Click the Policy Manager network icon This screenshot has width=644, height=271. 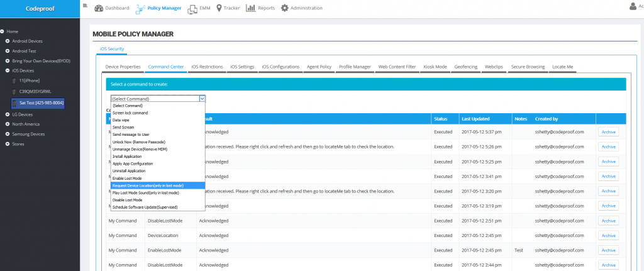click(140, 8)
